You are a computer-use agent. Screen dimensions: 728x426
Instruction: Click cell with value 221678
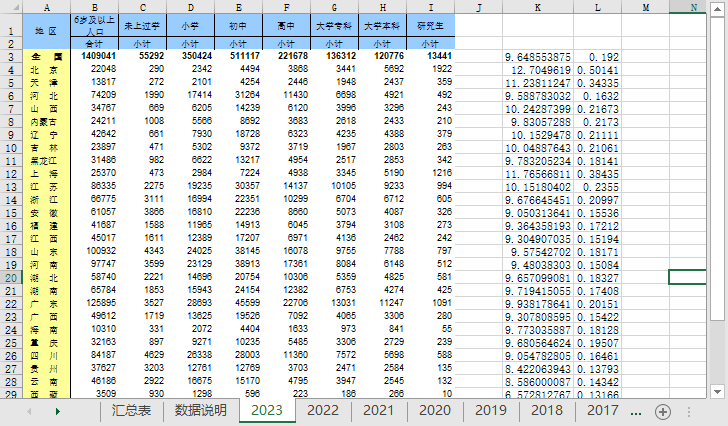[286, 56]
